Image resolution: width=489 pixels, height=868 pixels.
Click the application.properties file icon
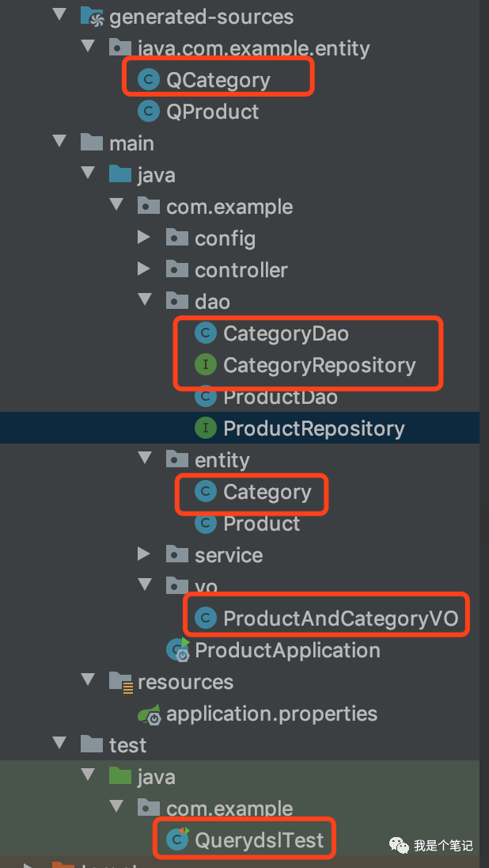(x=149, y=714)
